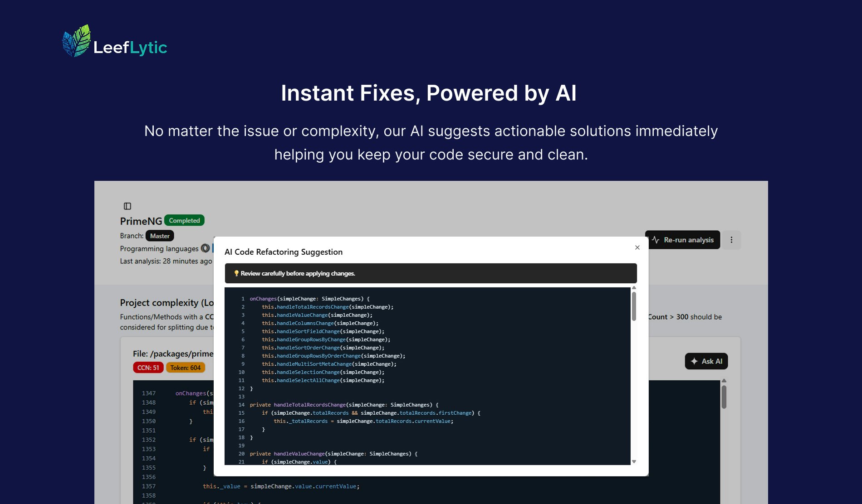Screen dimensions: 862x504
Task: Click the 'Project complexity' section heading
Action: tap(167, 302)
